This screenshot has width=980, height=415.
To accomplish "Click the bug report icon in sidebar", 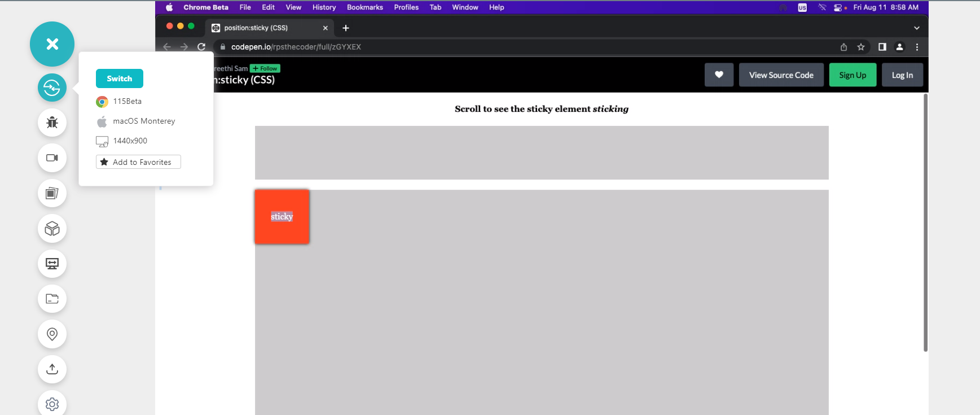I will click(52, 123).
